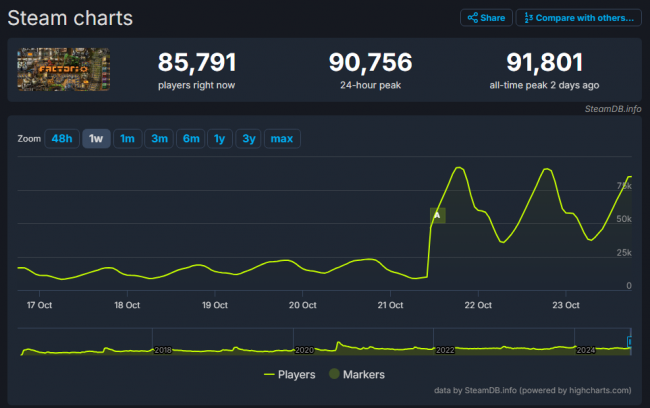Choose the 6m zoom option
Screen dimensions: 650x408
189,139
